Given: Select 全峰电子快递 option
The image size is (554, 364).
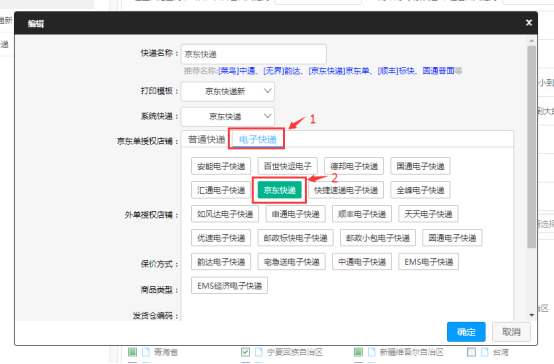Looking at the screenshot, I should point(420,190).
